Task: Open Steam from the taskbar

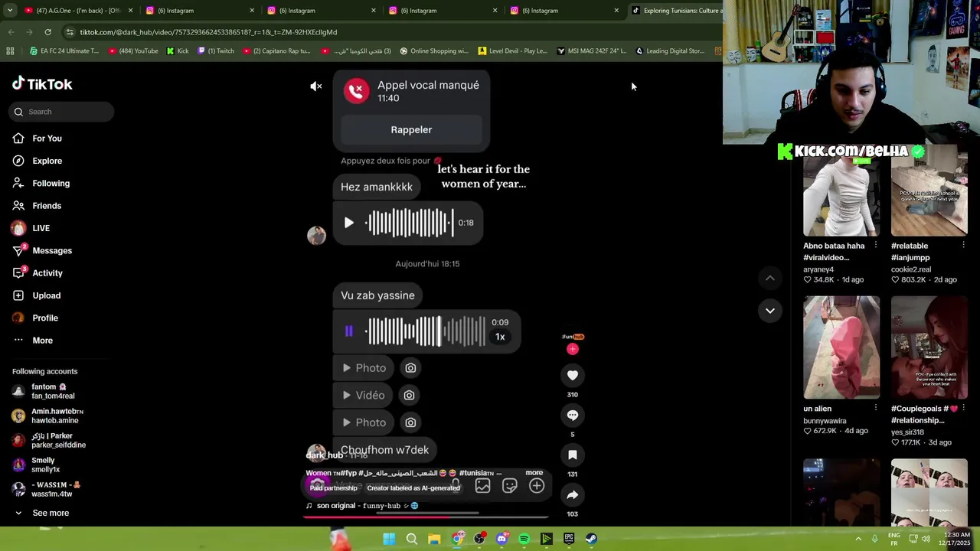Action: [x=591, y=539]
